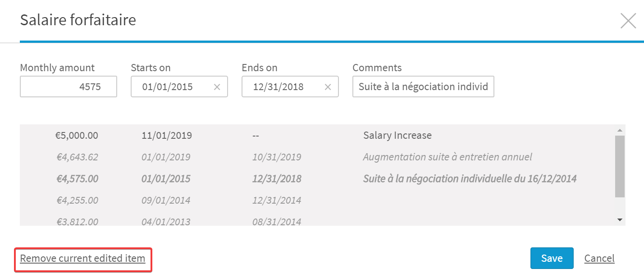Edit the Comments field
The width and height of the screenshot is (644, 278).
point(424,87)
